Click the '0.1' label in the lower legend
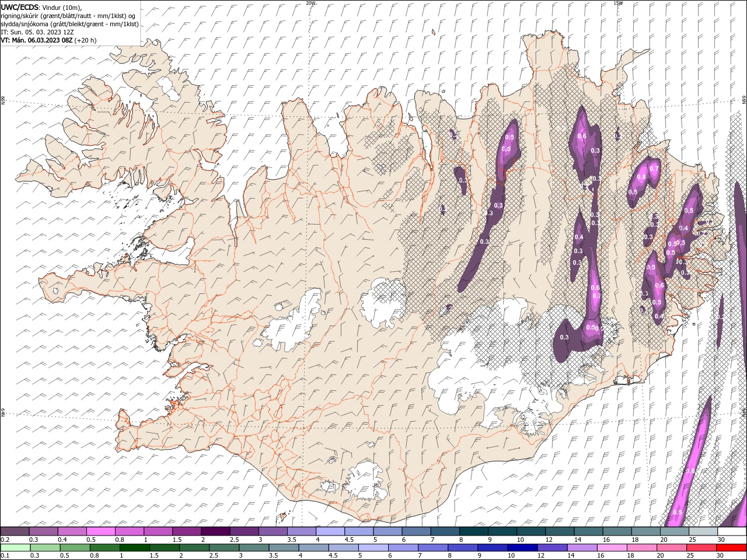This screenshot has width=747, height=560. click(x=5, y=556)
